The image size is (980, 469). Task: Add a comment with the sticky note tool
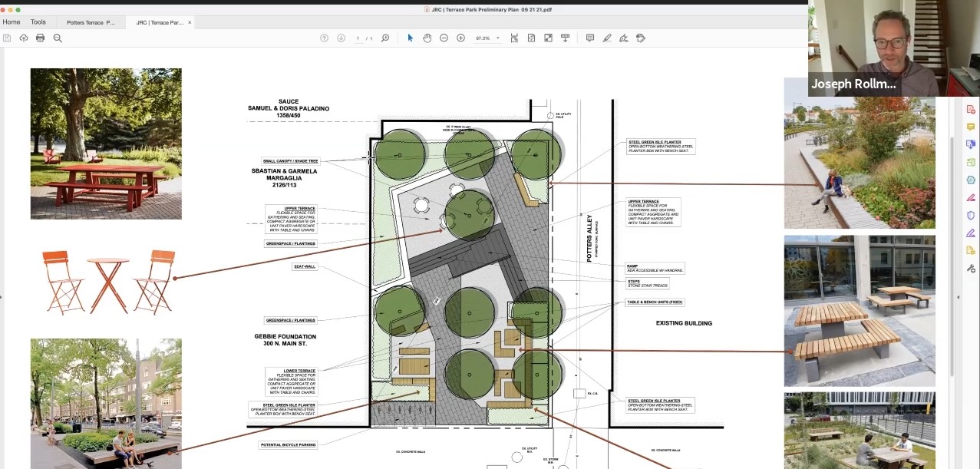(x=589, y=38)
